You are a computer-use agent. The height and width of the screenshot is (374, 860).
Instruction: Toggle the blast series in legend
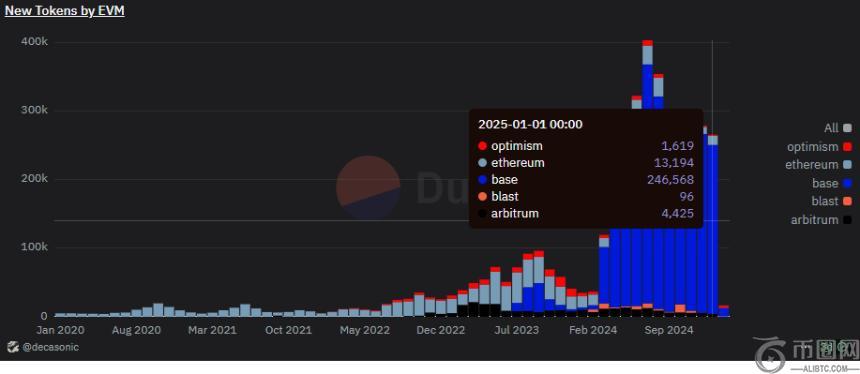click(831, 201)
